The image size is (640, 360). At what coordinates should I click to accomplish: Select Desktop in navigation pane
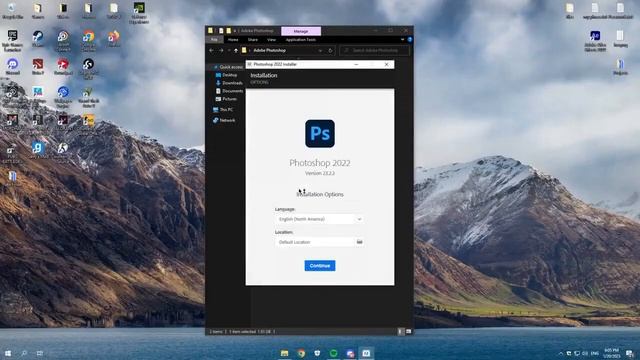[x=227, y=75]
